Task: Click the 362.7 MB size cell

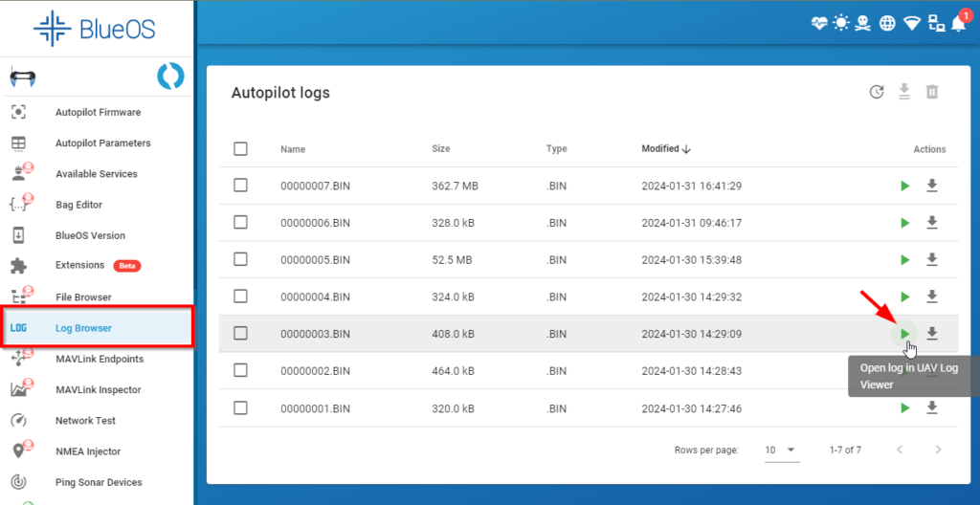Action: click(455, 186)
